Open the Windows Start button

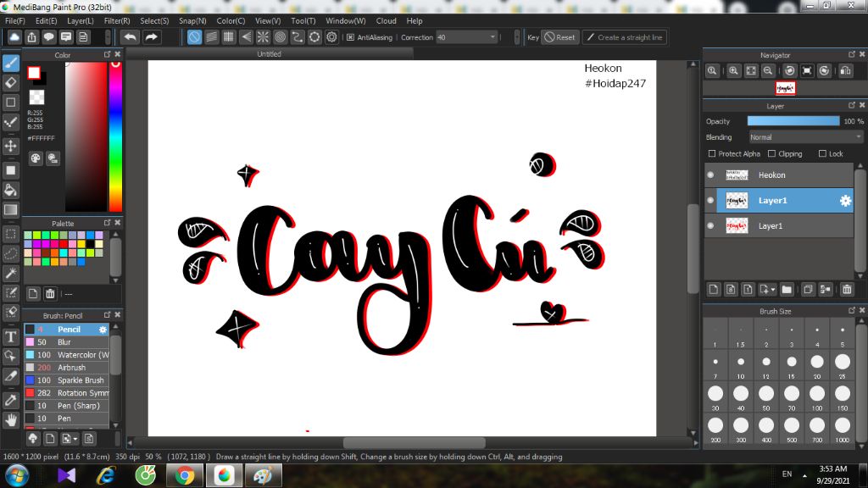pyautogui.click(x=17, y=475)
